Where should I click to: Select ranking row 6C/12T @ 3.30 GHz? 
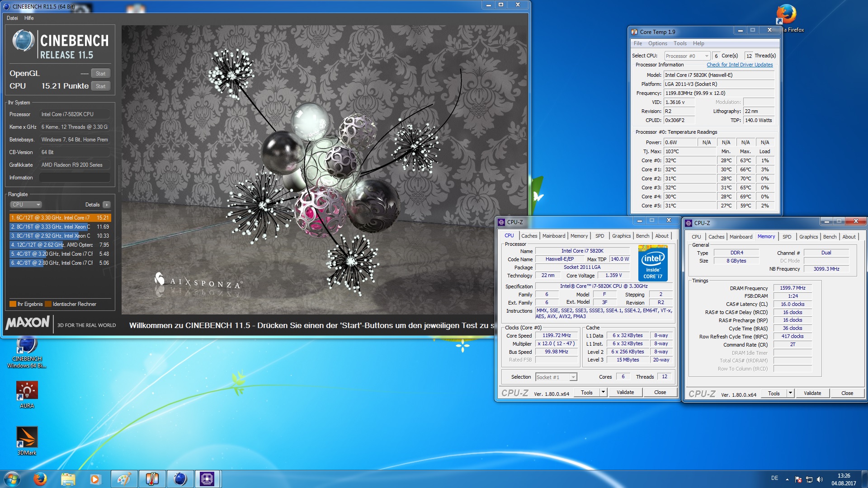[x=60, y=218]
